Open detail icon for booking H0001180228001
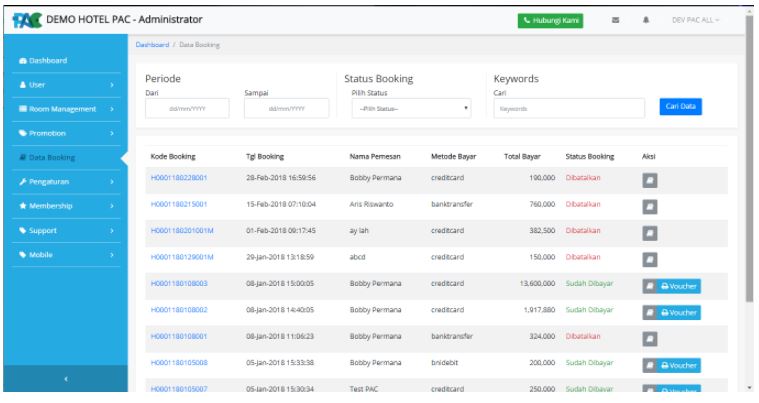This screenshot has height=403, width=759. (x=650, y=180)
